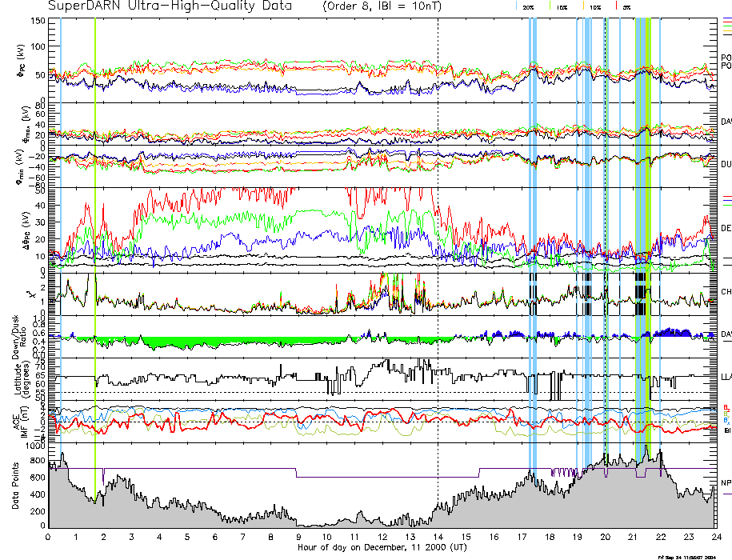
Task: Click the 'LLA' label beside latitude panel
Action: click(726, 377)
